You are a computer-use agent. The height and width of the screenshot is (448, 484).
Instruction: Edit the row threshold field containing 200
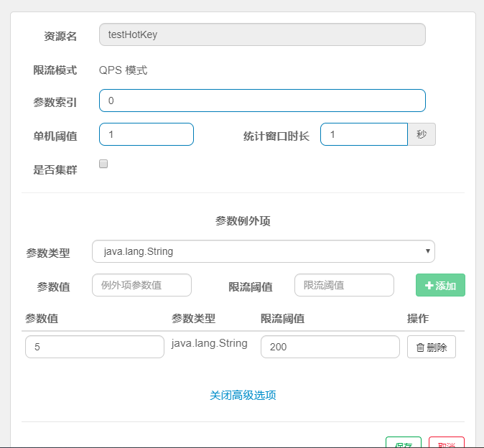pos(330,347)
